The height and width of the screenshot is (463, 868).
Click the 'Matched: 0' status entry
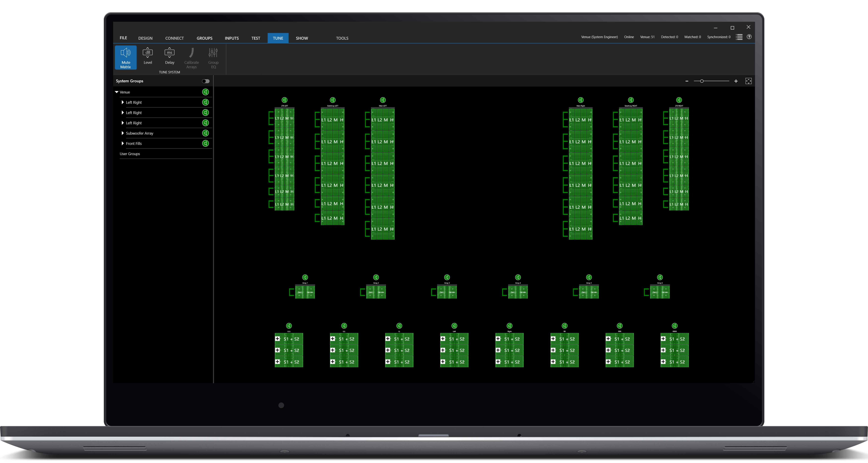pyautogui.click(x=693, y=37)
